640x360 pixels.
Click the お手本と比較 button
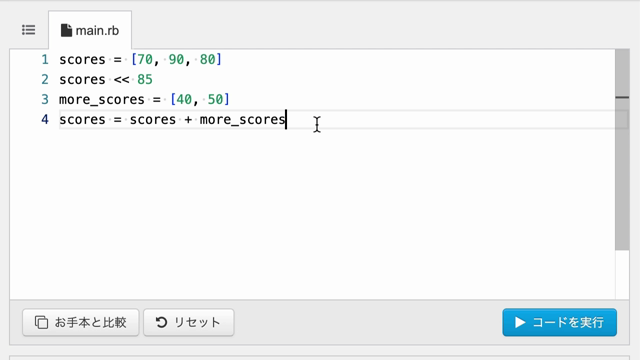[x=81, y=322]
